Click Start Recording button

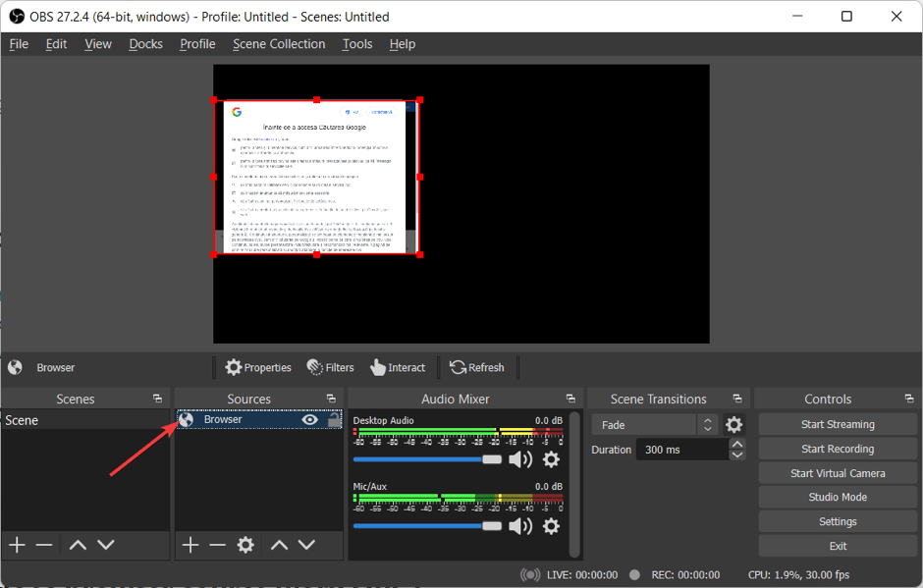pos(837,449)
